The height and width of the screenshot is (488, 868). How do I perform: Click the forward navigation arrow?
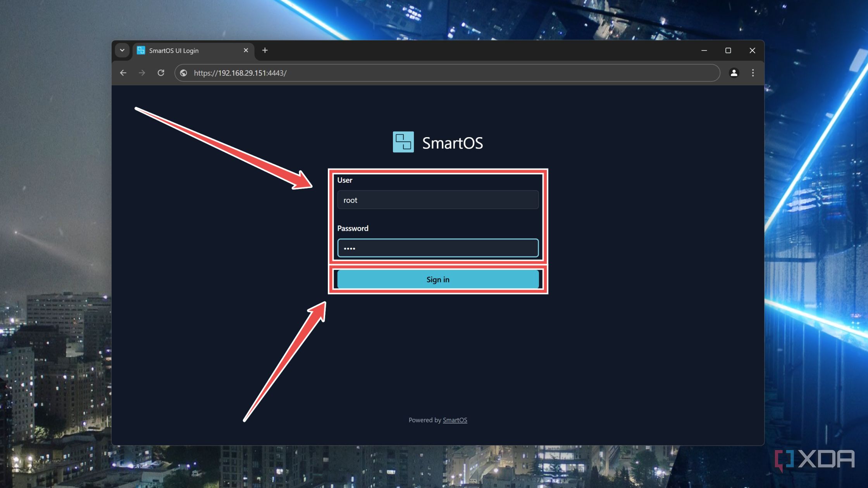coord(142,73)
